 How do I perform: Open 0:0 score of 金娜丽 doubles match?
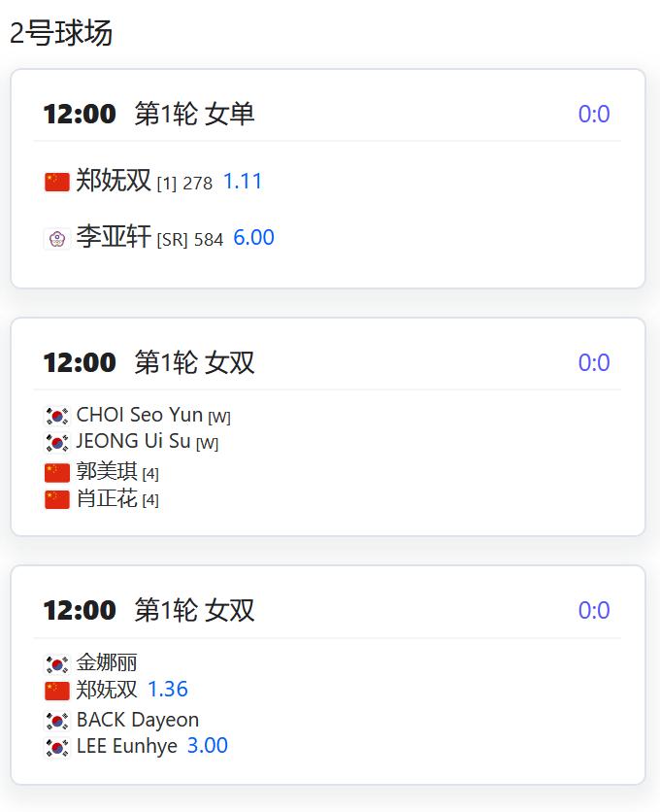[x=594, y=611]
